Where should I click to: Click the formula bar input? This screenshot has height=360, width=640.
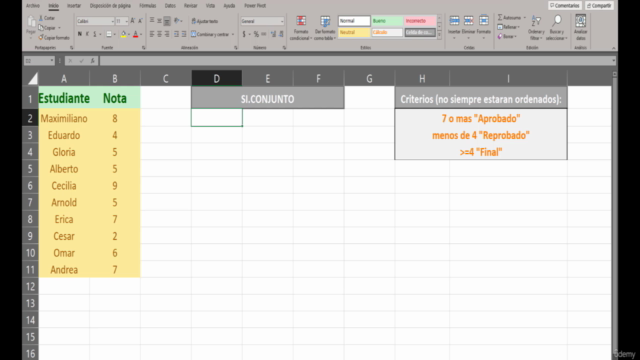pos(358,61)
